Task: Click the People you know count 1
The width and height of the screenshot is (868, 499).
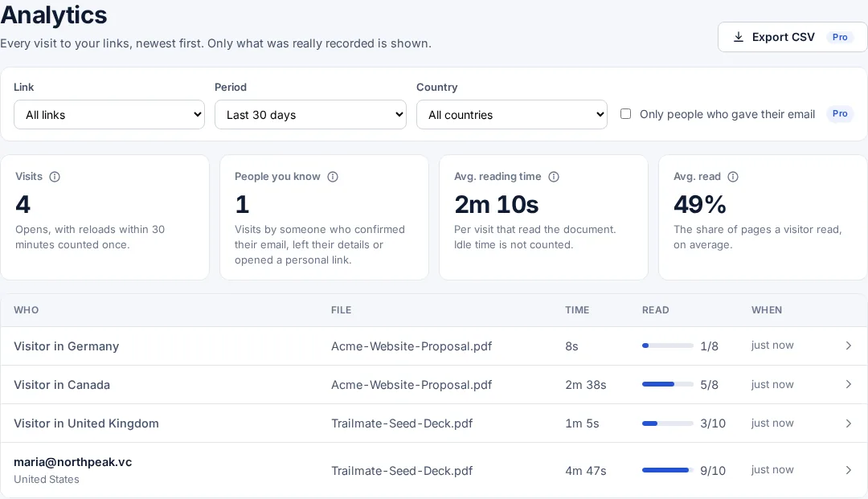Action: point(242,205)
